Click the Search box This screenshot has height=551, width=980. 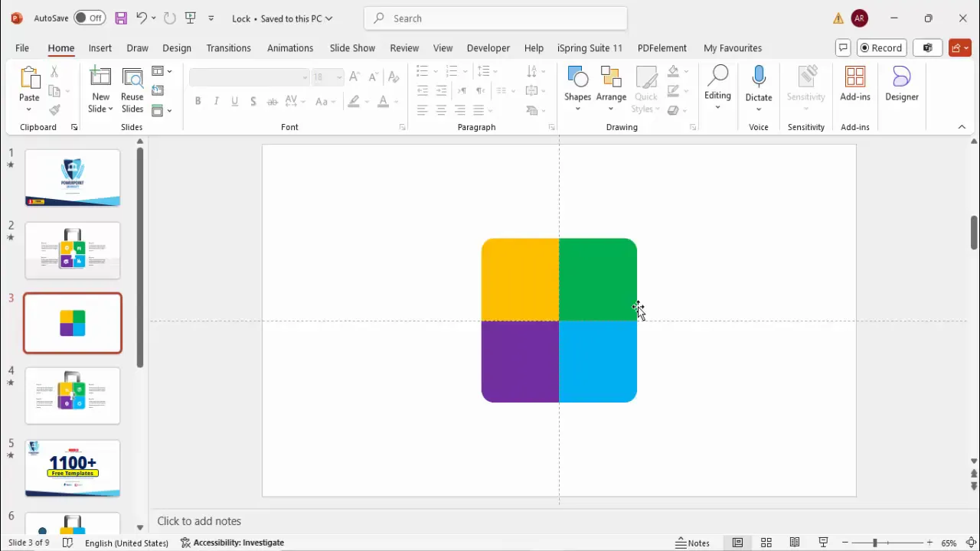(x=496, y=18)
